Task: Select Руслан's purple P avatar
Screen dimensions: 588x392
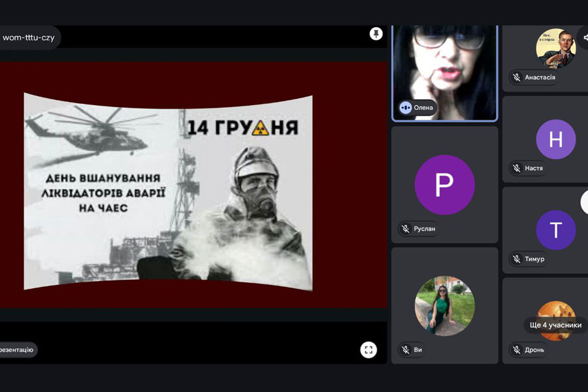Action: pos(445,184)
